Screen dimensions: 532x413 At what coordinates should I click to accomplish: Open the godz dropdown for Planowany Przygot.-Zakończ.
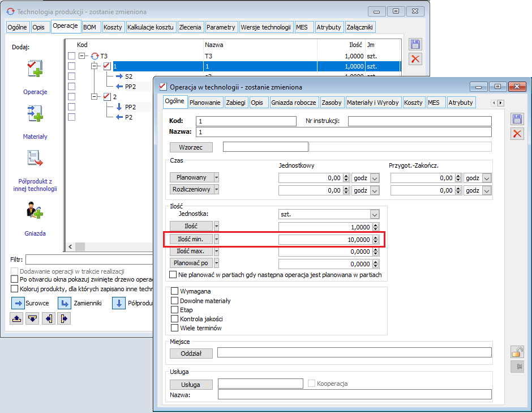click(487, 178)
